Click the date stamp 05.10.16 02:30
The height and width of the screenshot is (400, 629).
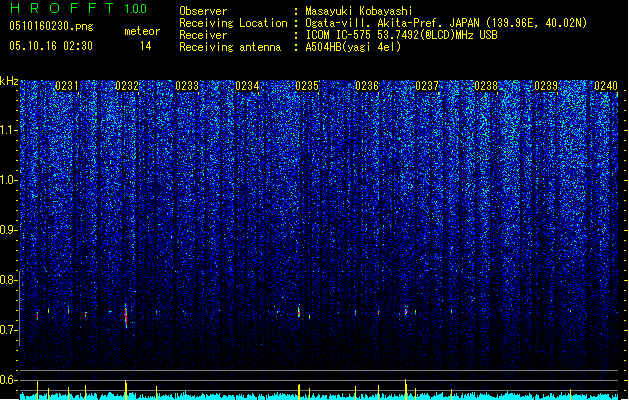pos(51,46)
